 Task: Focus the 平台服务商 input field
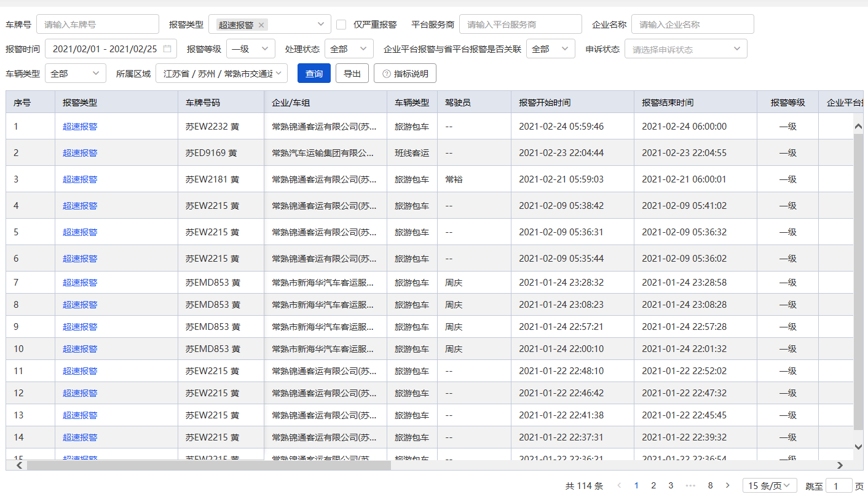click(521, 25)
